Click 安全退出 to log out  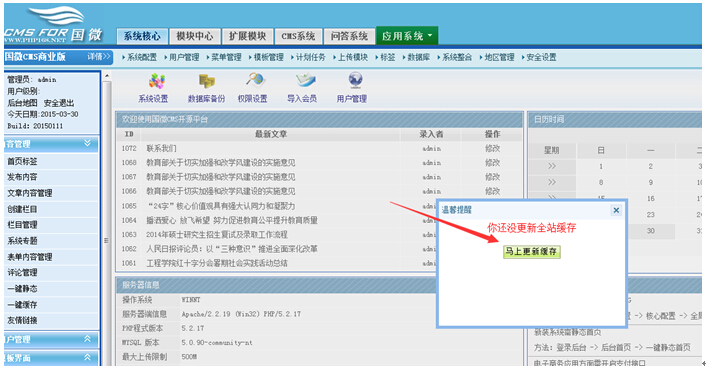[59, 103]
